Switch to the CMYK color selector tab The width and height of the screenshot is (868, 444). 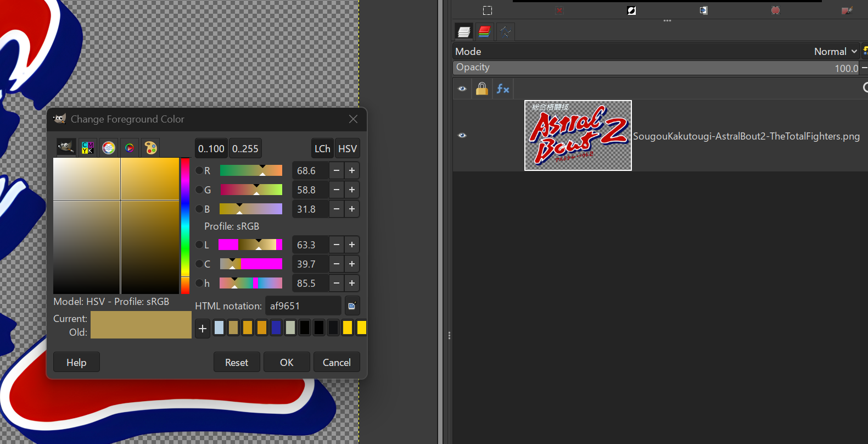click(x=87, y=147)
